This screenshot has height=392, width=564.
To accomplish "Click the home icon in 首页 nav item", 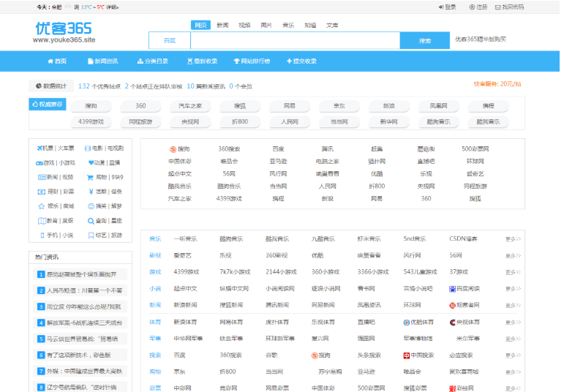I will point(50,61).
